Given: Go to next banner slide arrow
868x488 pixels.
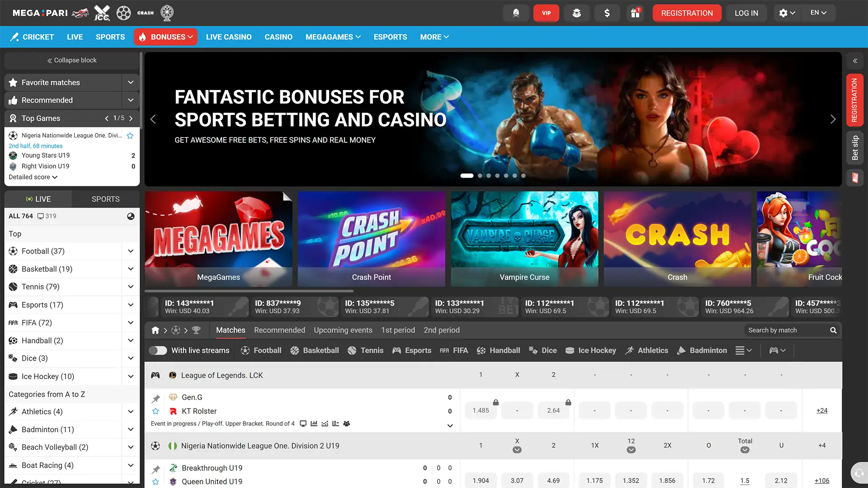Looking at the screenshot, I should (833, 119).
